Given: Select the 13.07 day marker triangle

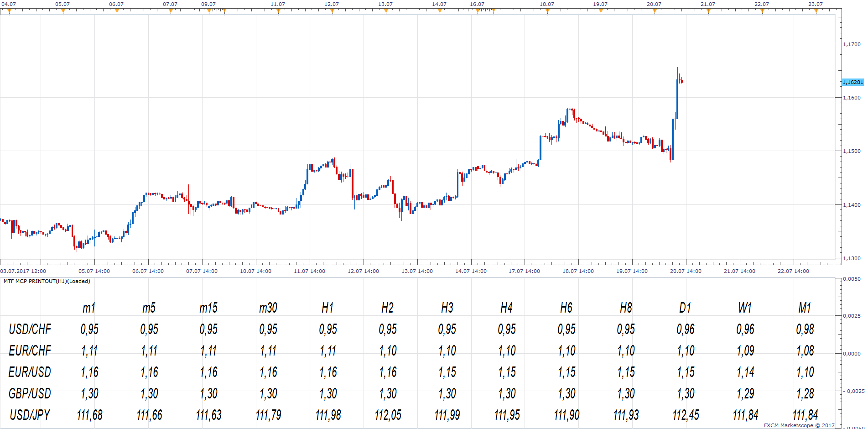Looking at the screenshot, I should pyautogui.click(x=386, y=11).
